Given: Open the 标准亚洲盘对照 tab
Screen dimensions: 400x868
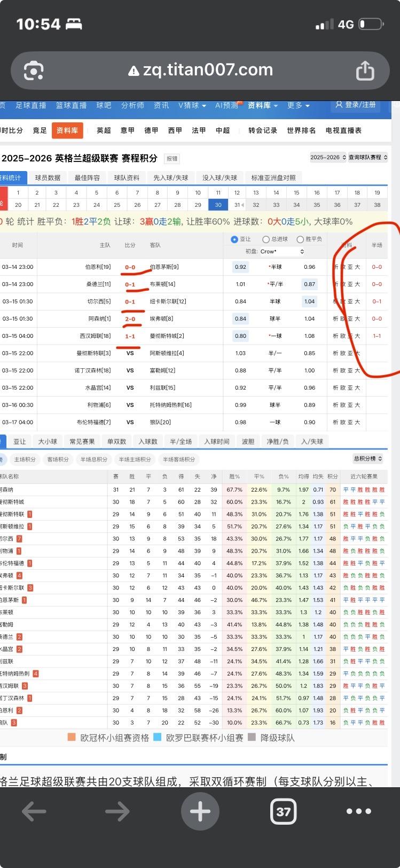Looking at the screenshot, I should click(x=273, y=178).
